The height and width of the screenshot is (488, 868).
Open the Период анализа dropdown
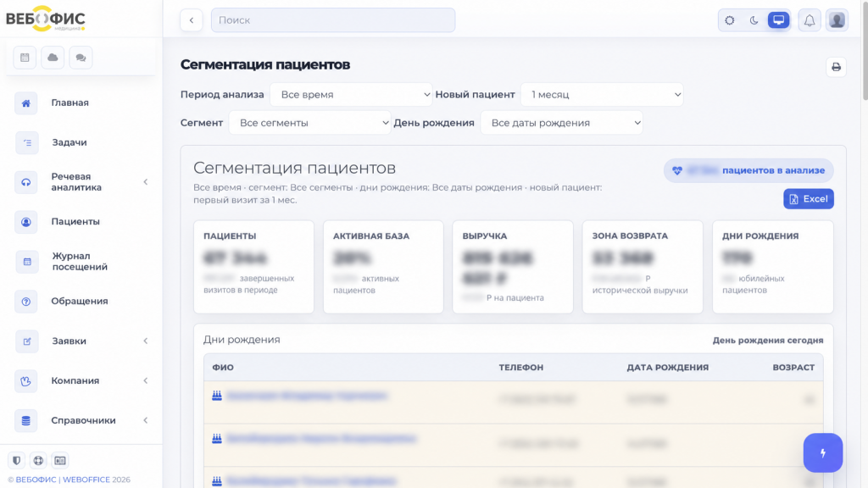pos(351,95)
